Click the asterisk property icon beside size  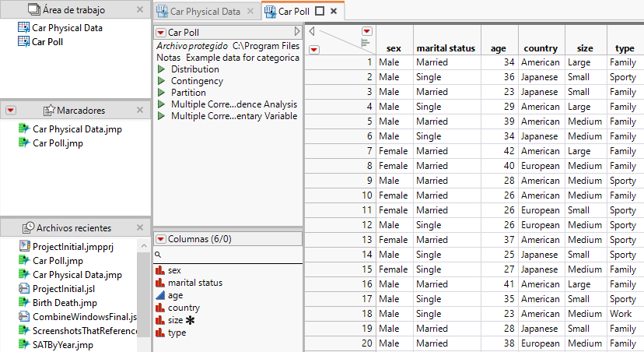pyautogui.click(x=190, y=320)
